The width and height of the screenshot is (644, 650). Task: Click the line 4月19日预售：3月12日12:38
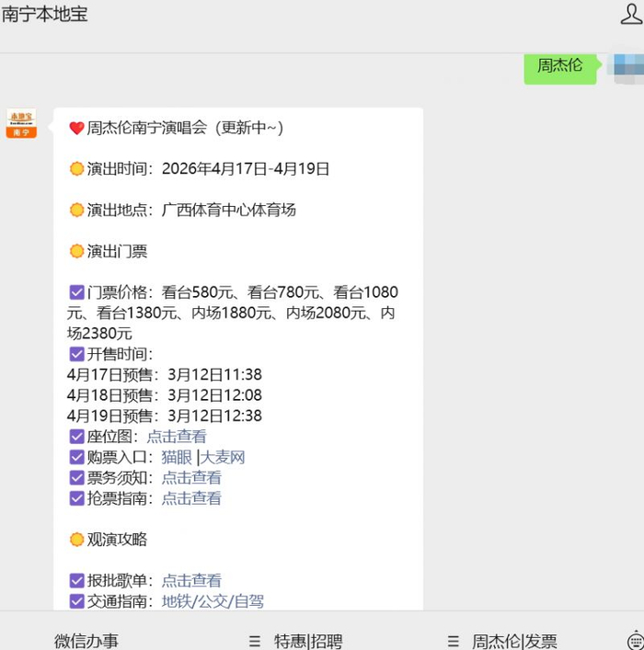point(165,416)
